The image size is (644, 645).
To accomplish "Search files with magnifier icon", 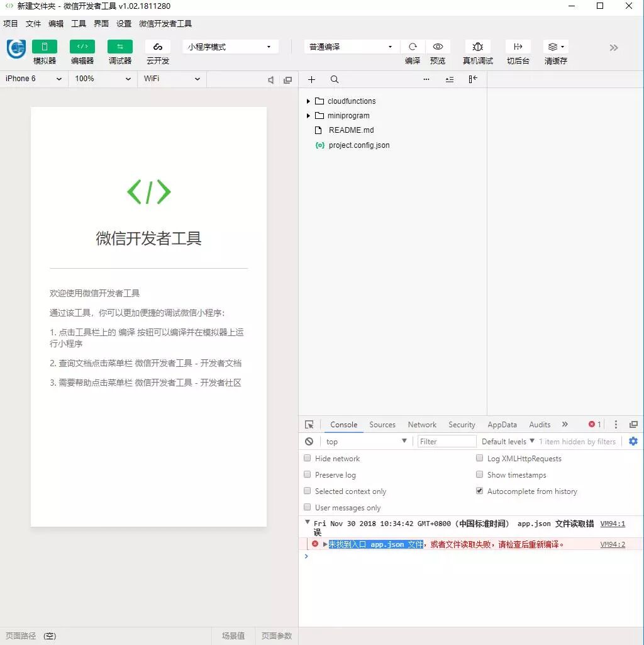I will click(335, 79).
